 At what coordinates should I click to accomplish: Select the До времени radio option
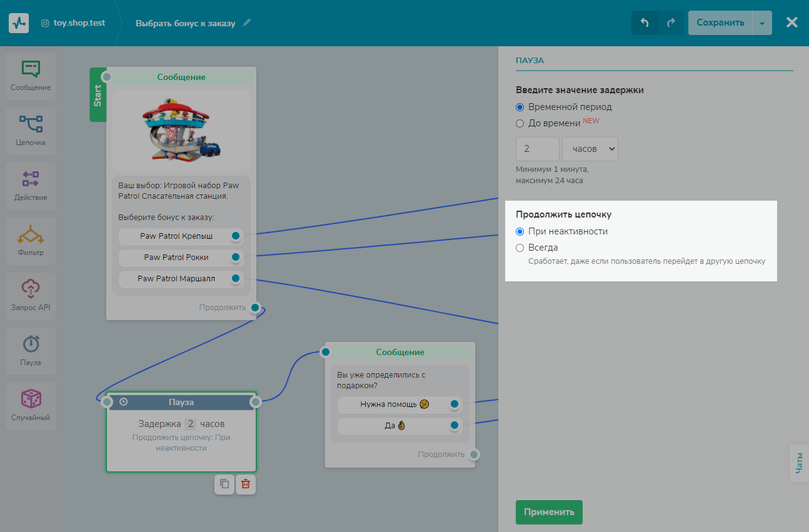pyautogui.click(x=520, y=123)
